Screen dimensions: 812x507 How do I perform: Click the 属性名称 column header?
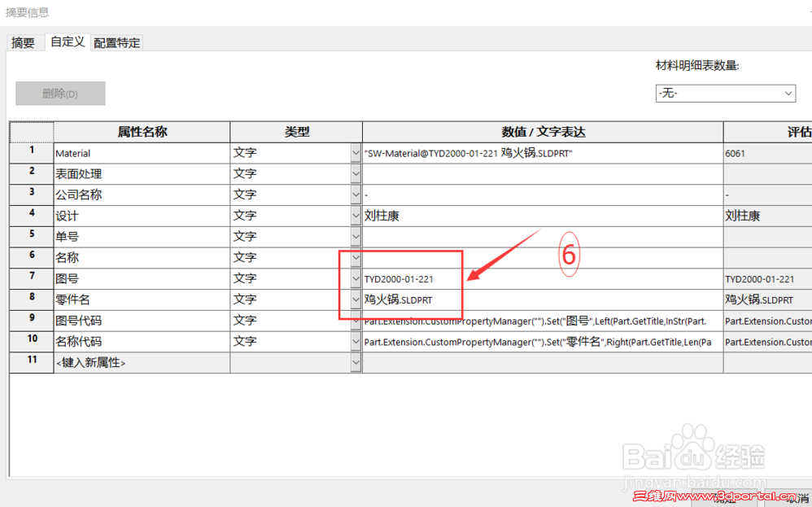coord(142,132)
